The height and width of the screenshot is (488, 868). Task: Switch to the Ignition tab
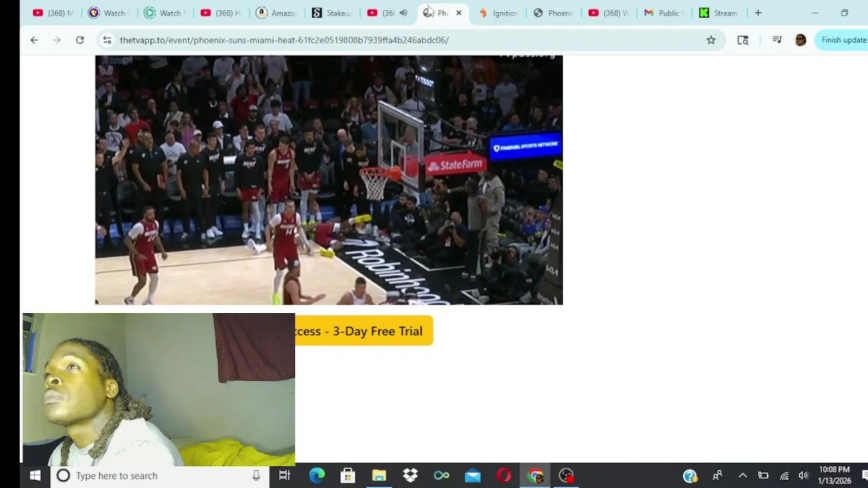[498, 13]
